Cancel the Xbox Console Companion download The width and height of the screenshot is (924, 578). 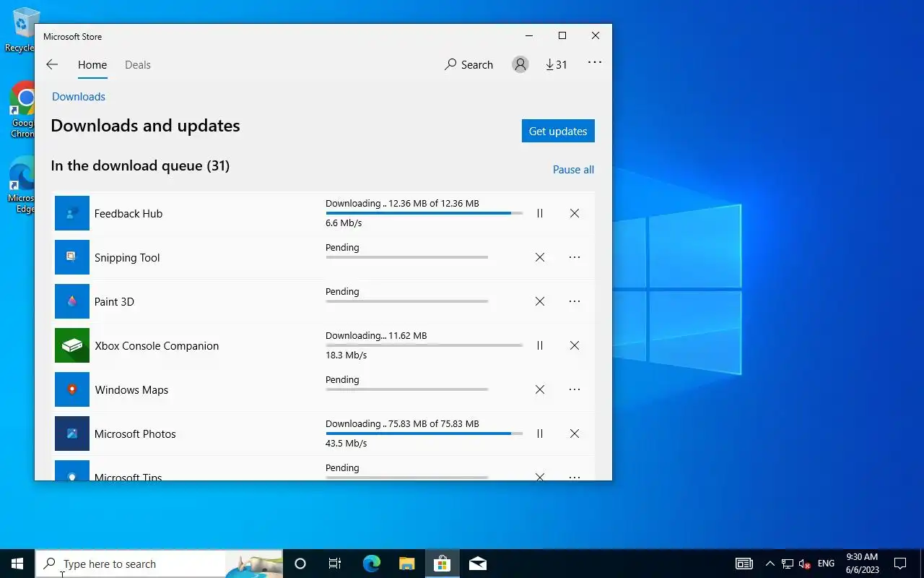point(575,345)
